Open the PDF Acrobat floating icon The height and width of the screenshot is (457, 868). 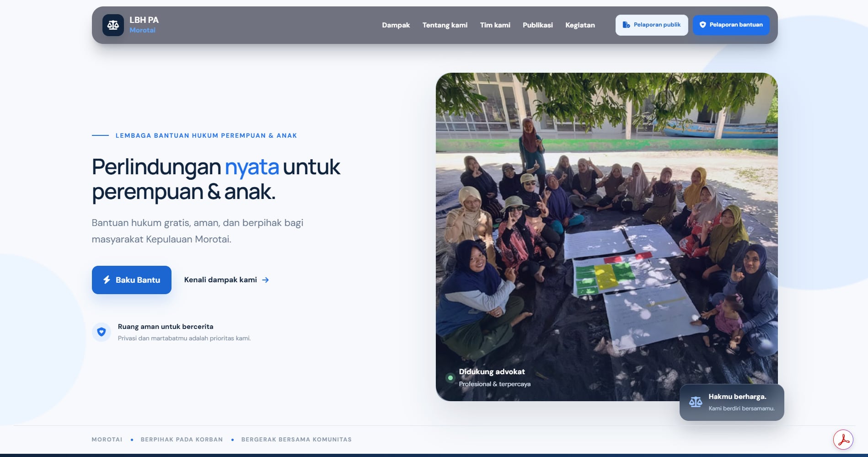pos(843,440)
